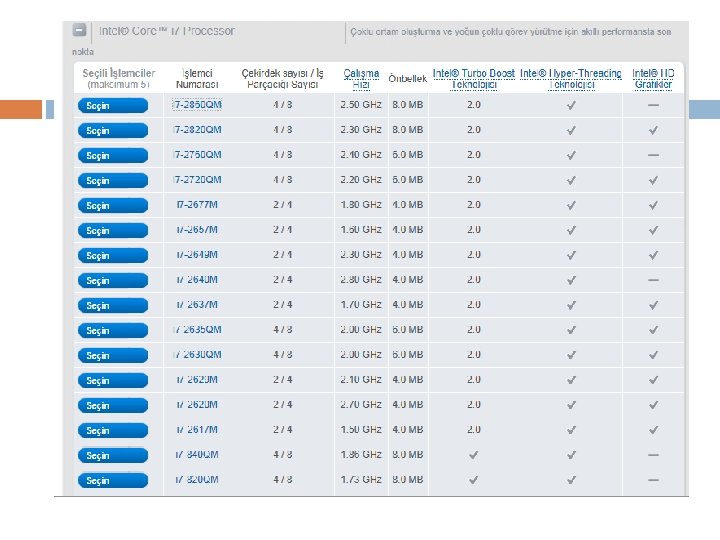This screenshot has width=720, height=540.
Task: Open the i7-2620M processor link
Action: [197, 404]
